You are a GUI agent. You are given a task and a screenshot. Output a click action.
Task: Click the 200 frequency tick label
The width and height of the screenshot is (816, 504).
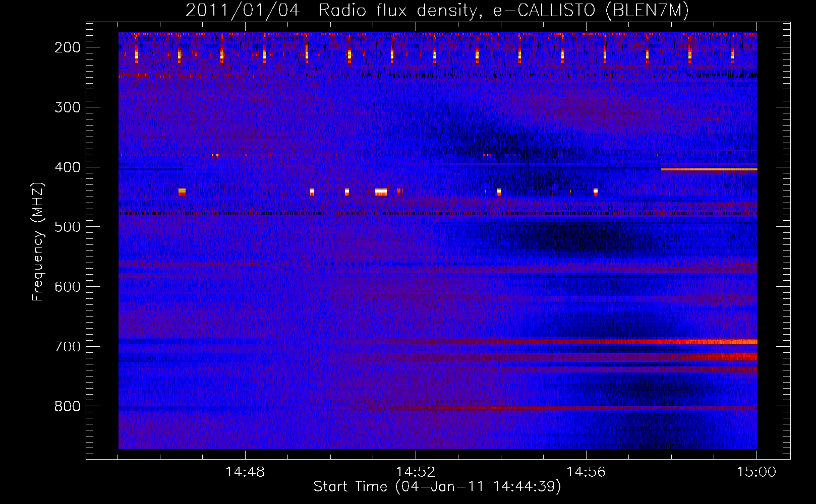pyautogui.click(x=68, y=47)
